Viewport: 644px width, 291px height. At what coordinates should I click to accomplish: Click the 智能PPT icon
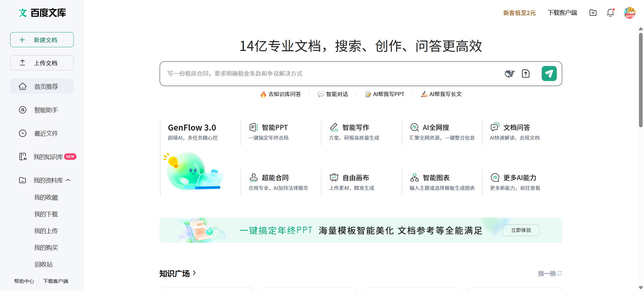[x=254, y=127]
